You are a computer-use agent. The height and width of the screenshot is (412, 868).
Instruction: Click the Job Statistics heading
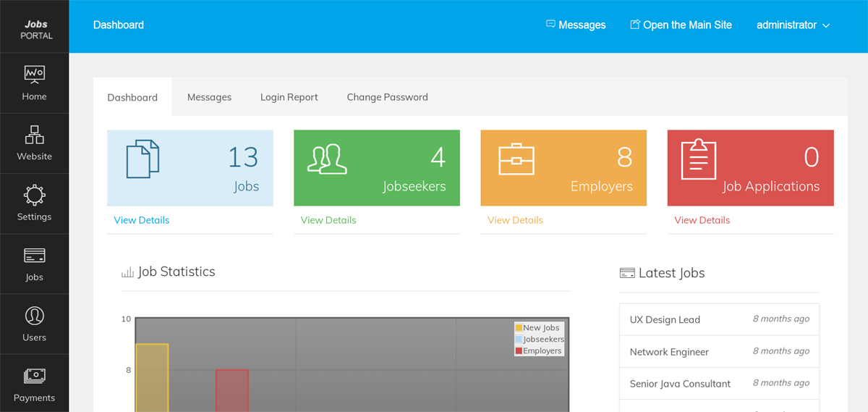[x=176, y=272]
